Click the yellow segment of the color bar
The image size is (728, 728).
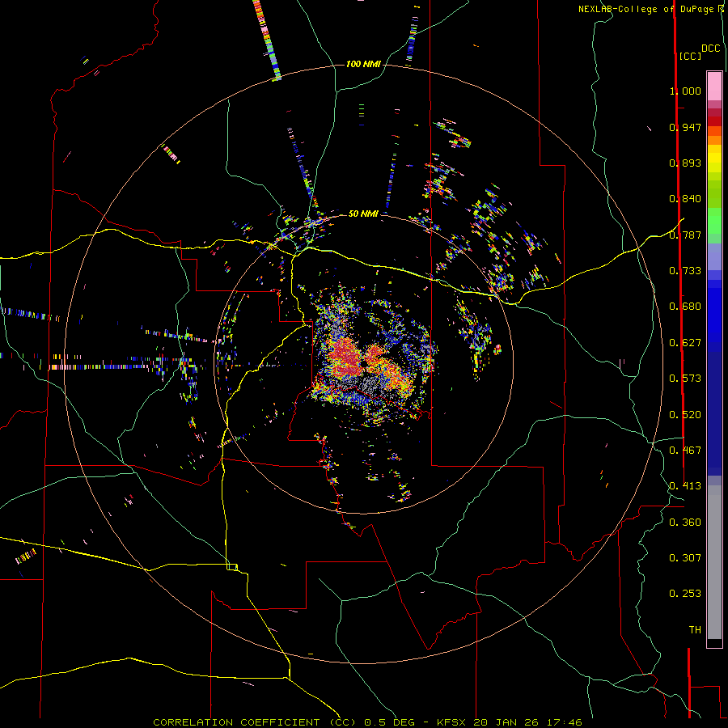pos(714,159)
